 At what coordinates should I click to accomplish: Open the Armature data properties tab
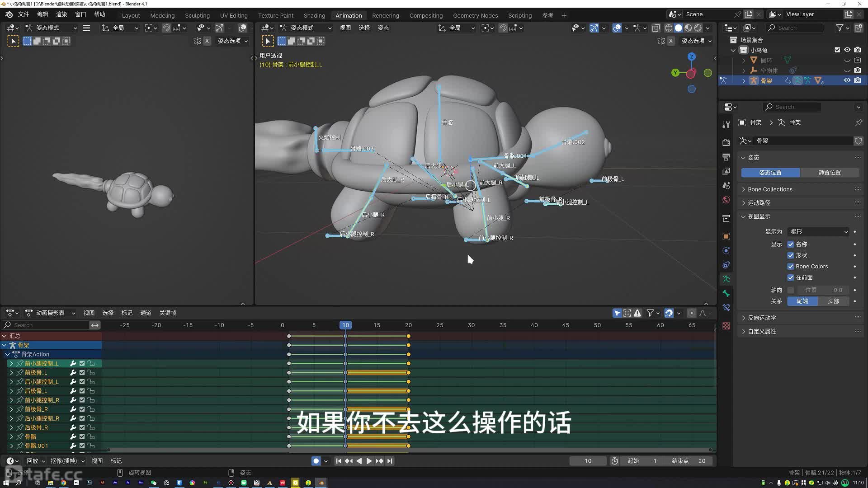[726, 279]
